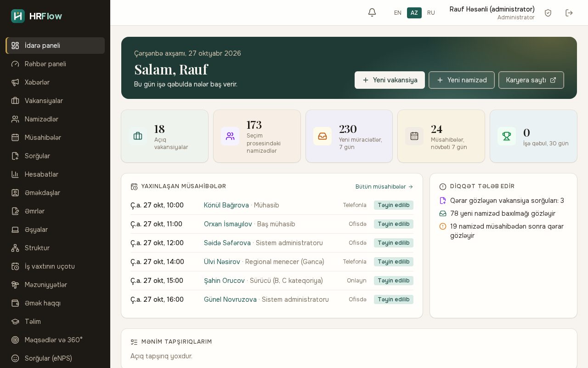The image size is (588, 368).
Task: Click the Sorğular (eNPS) smiley icon
Action: 15,358
